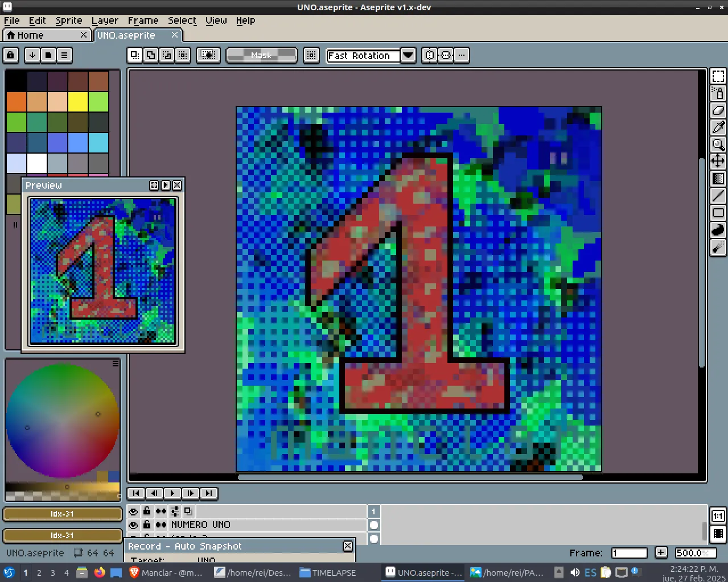728x582 pixels.
Task: Select the Rectangle shape tool
Action: 718,213
